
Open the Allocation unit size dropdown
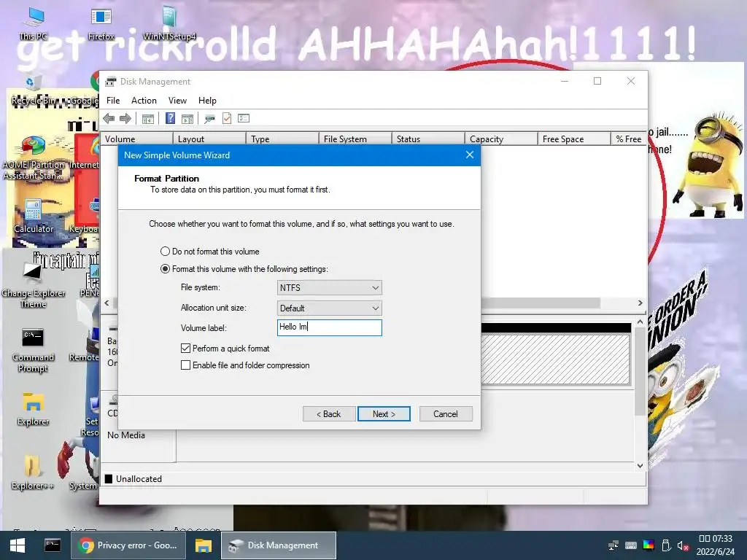(x=329, y=308)
